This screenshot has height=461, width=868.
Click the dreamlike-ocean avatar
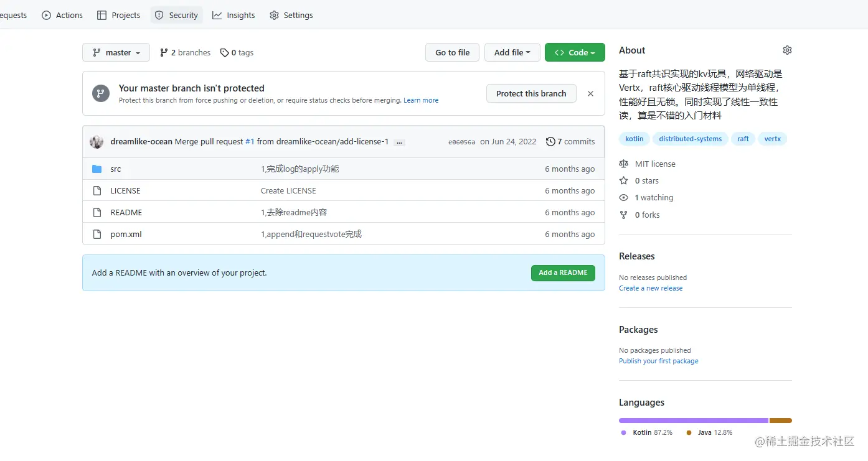pyautogui.click(x=97, y=142)
